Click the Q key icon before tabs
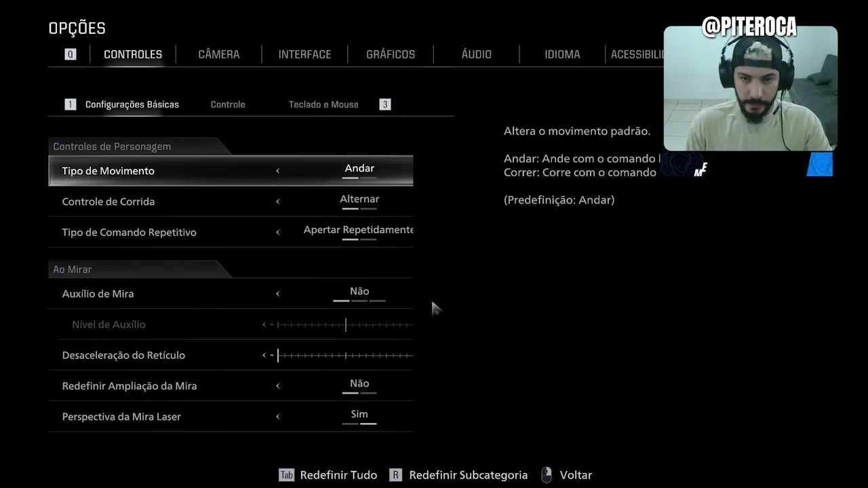Viewport: 868px width, 488px height. click(x=71, y=54)
